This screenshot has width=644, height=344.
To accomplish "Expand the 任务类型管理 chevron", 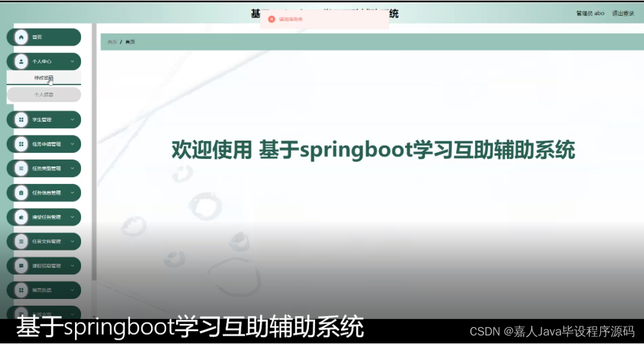I will coord(73,168).
